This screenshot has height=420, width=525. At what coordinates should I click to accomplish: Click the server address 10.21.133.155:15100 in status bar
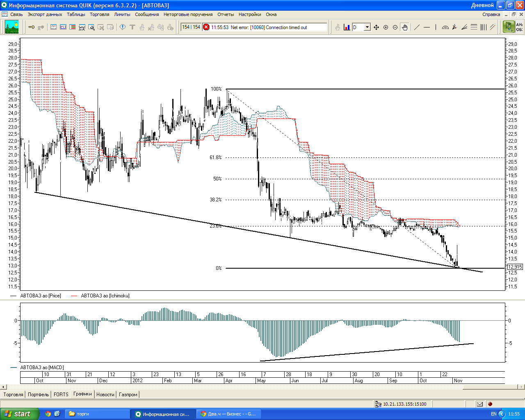[405, 404]
